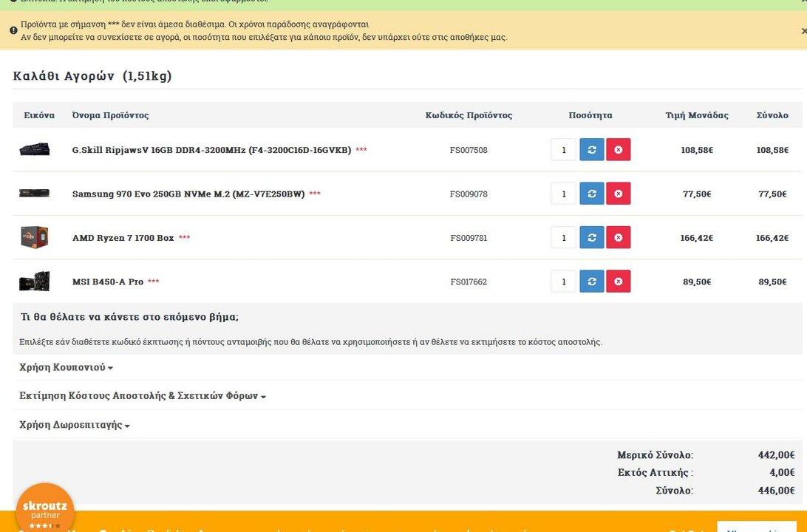Click the Μερικό Σύνολο value 442,00€
Screen dimensions: 807x532
(x=776, y=455)
